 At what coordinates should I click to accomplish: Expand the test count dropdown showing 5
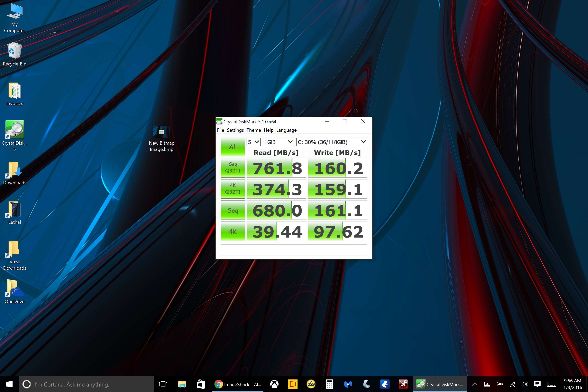253,142
